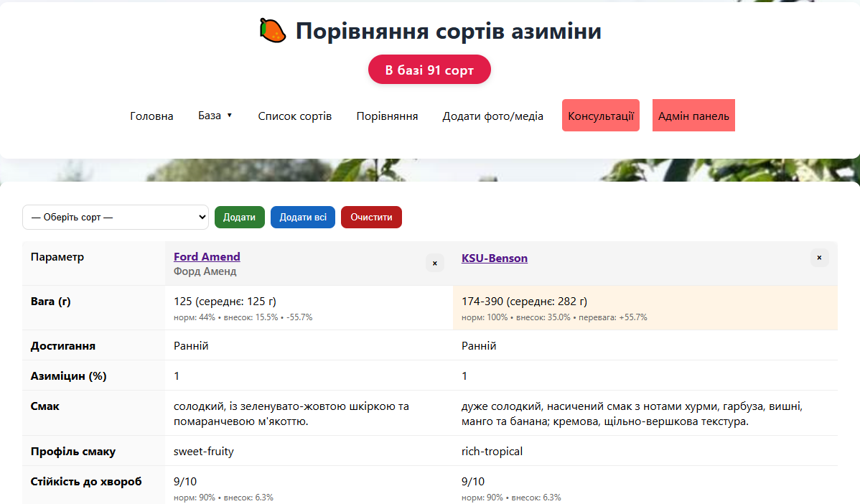The image size is (860, 504).
Task: Open the Адмін панель
Action: (x=693, y=116)
